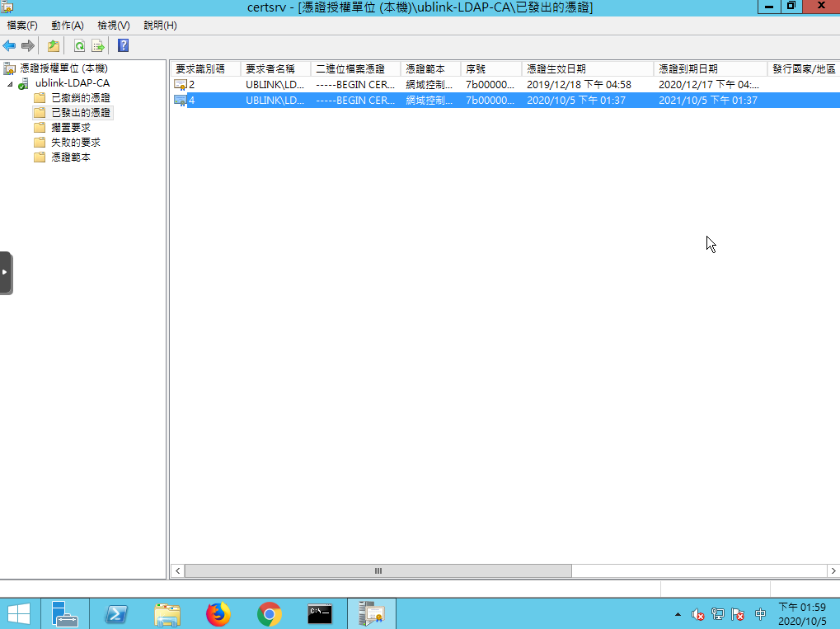Show hidden tray icons arrow
Screen dimensions: 840x629
coord(678,614)
